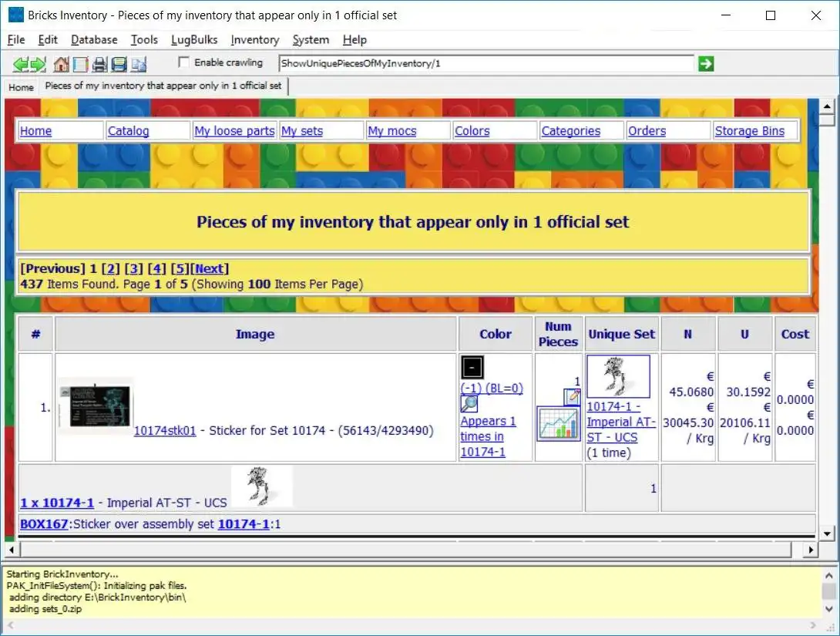Viewport: 840px width, 636px height.
Task: Click the copy pages icon in toolbar
Action: (139, 64)
